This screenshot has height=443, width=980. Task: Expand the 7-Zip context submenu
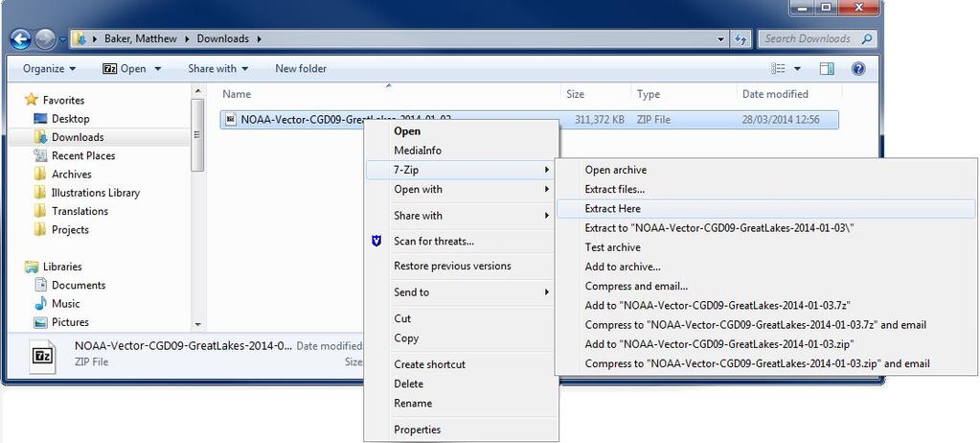[460, 170]
